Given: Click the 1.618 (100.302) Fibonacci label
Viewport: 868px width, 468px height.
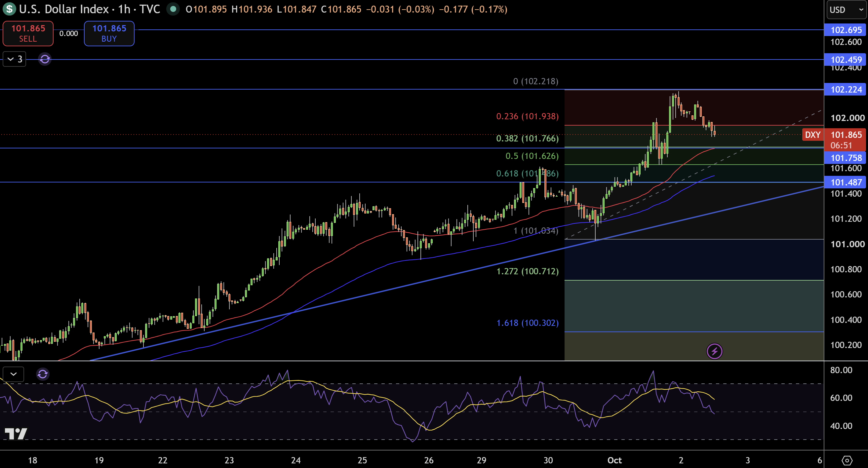Looking at the screenshot, I should tap(527, 323).
